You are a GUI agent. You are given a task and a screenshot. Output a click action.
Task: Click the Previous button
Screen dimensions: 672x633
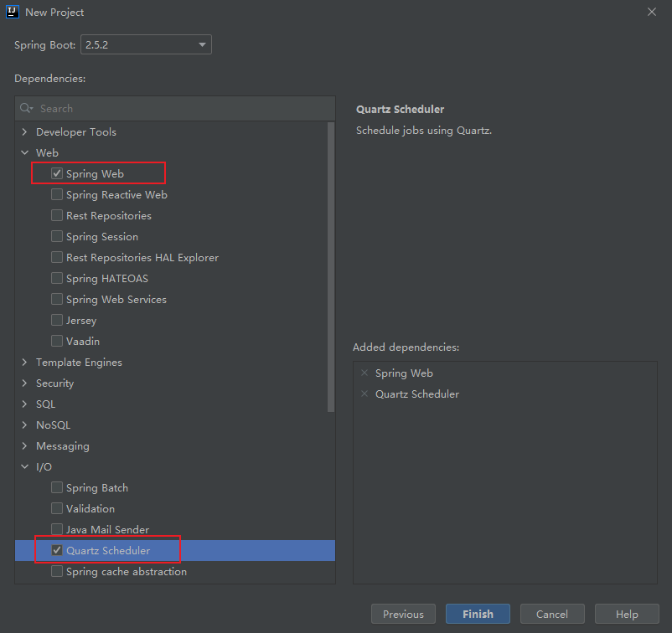pos(403,614)
